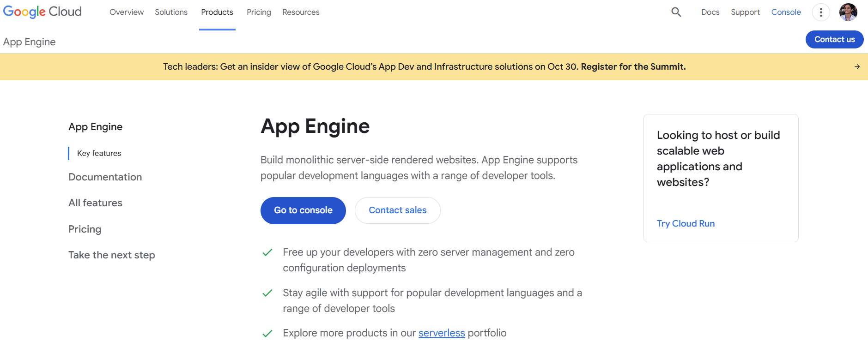Click the 'Looking to host or build' card heading
Screen dimensions: 868x347
(718, 159)
